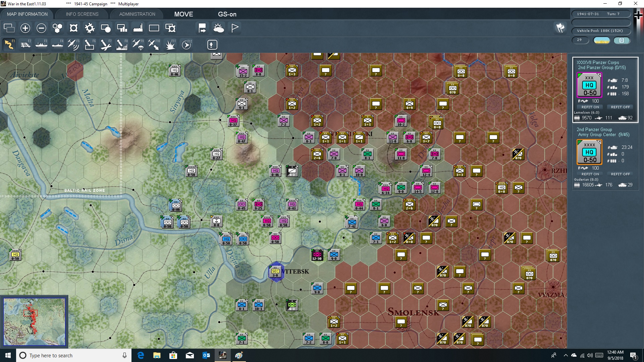Toggle the airfield/unit overlay icon
The image size is (644, 362).
[170, 28]
